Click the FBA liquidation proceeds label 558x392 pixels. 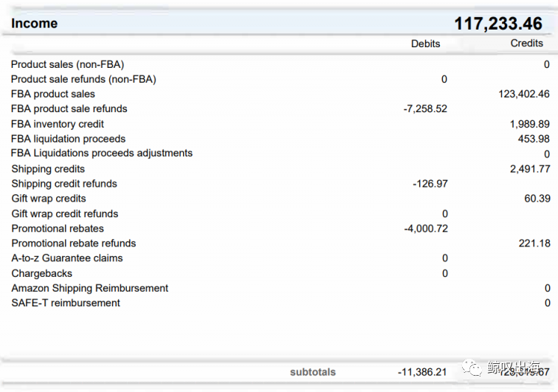tap(69, 139)
